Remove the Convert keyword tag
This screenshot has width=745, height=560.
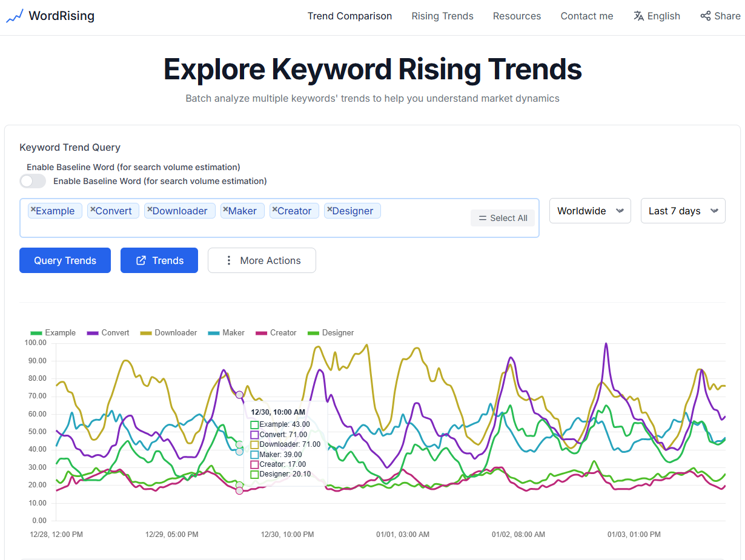point(93,209)
